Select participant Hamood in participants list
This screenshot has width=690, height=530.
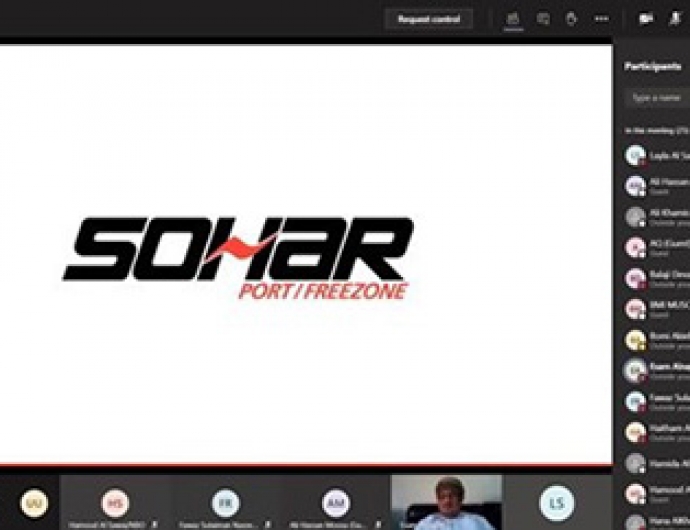(657, 494)
